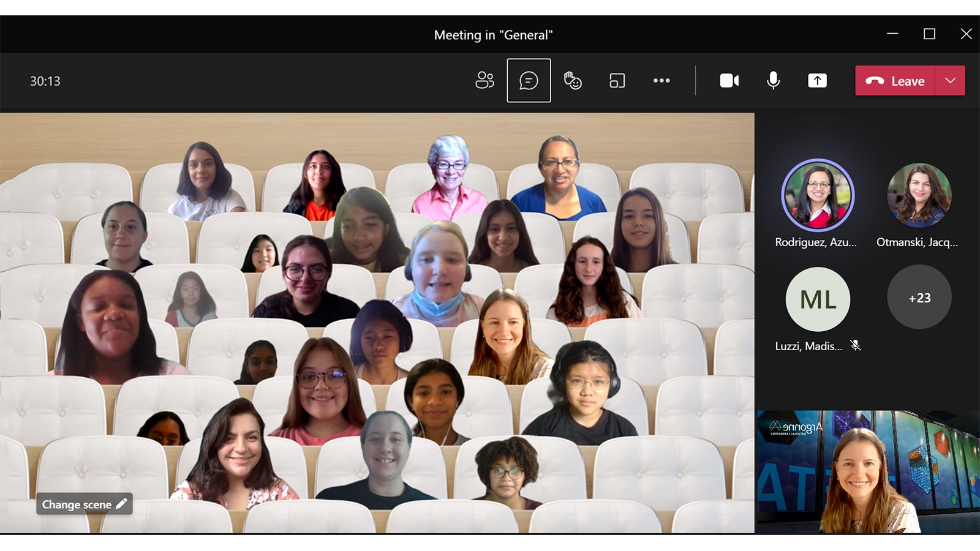Open raise hand reactions menu
The height and width of the screenshot is (551, 980).
[573, 80]
